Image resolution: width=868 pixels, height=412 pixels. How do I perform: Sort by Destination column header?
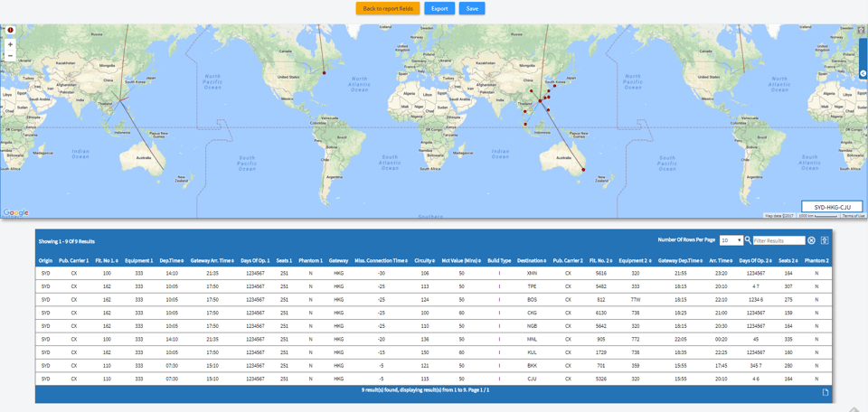[532, 260]
